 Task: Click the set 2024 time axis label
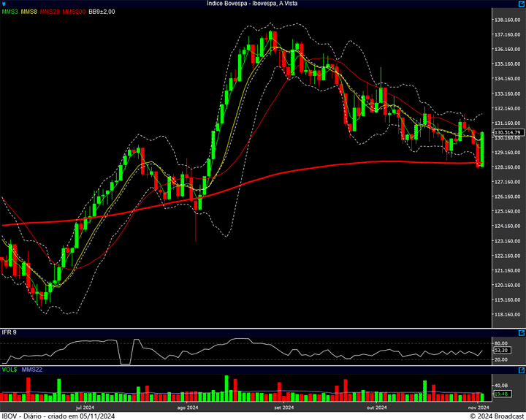click(x=283, y=408)
